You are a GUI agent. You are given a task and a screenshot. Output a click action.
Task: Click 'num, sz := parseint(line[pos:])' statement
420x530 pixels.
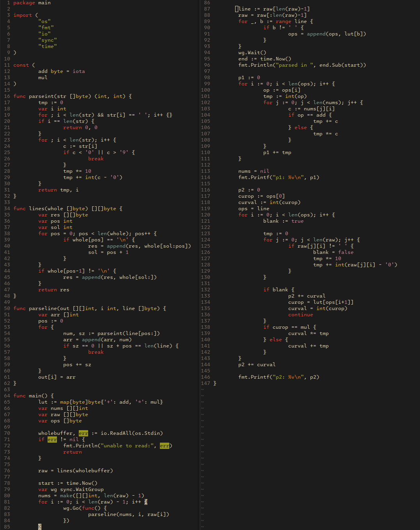pyautogui.click(x=112, y=333)
